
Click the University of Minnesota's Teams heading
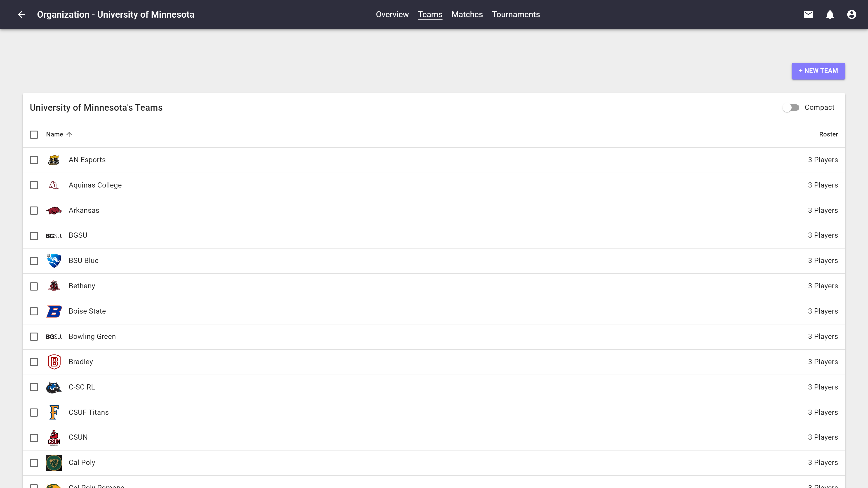96,108
